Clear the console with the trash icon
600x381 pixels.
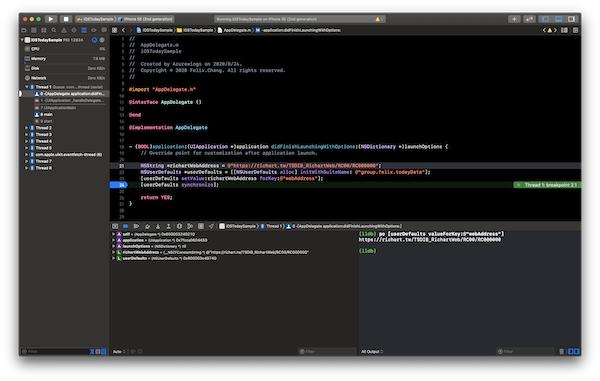[x=561, y=351]
